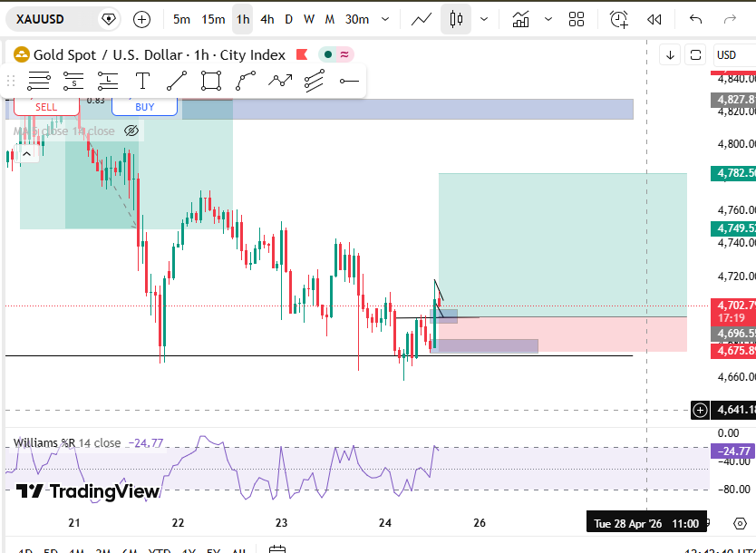The height and width of the screenshot is (553, 756).
Task: Open the XAUUSD symbol search
Action: (x=40, y=19)
